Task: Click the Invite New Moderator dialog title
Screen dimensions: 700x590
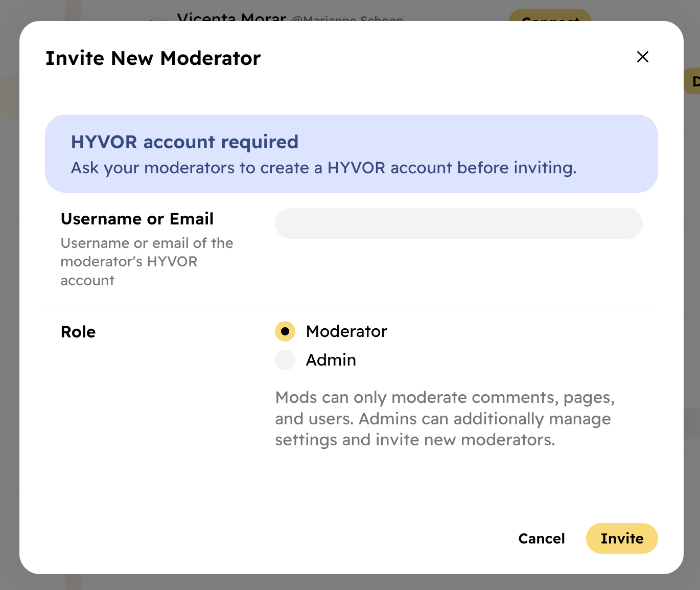Action: 153,58
